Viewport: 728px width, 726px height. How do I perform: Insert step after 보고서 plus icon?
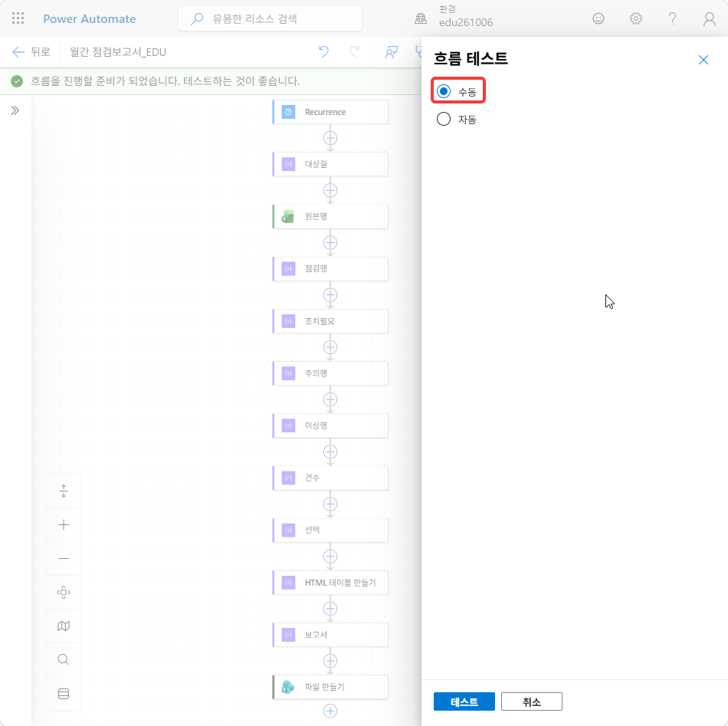tap(330, 661)
